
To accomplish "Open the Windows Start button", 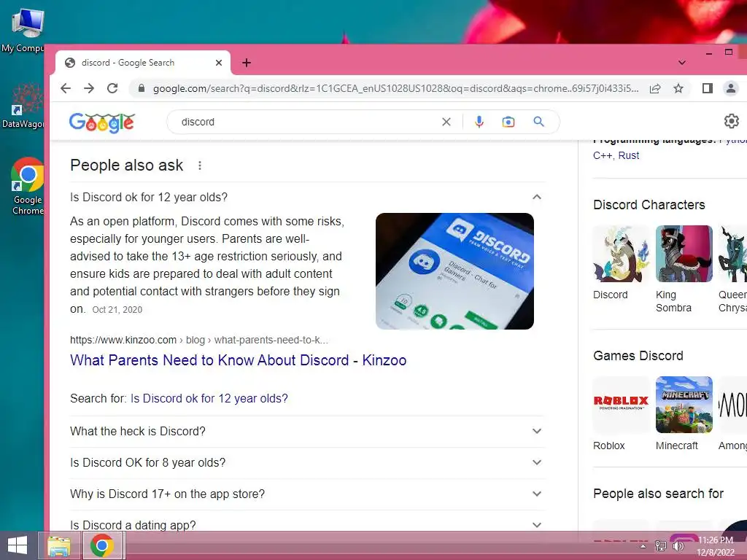I will point(18,545).
